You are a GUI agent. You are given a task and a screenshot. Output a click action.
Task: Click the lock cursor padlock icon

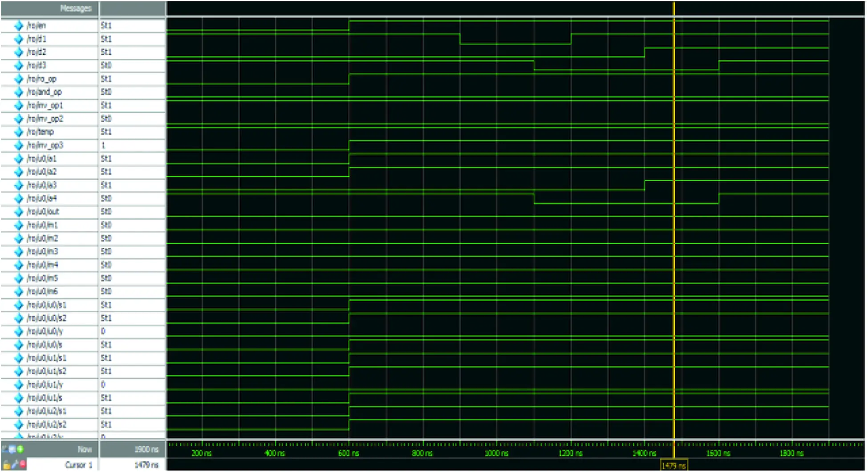[6, 465]
